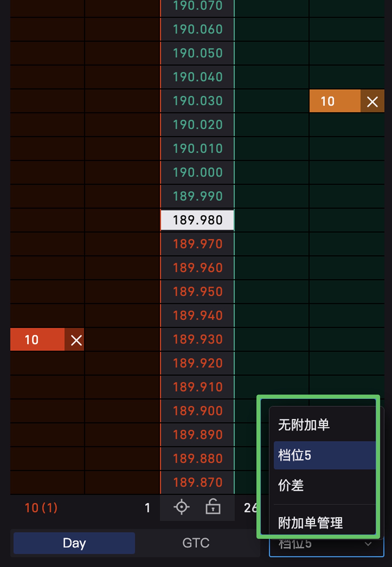392x567 pixels.
Task: Cancel the orange 10 order at 190.030
Action: coord(372,102)
